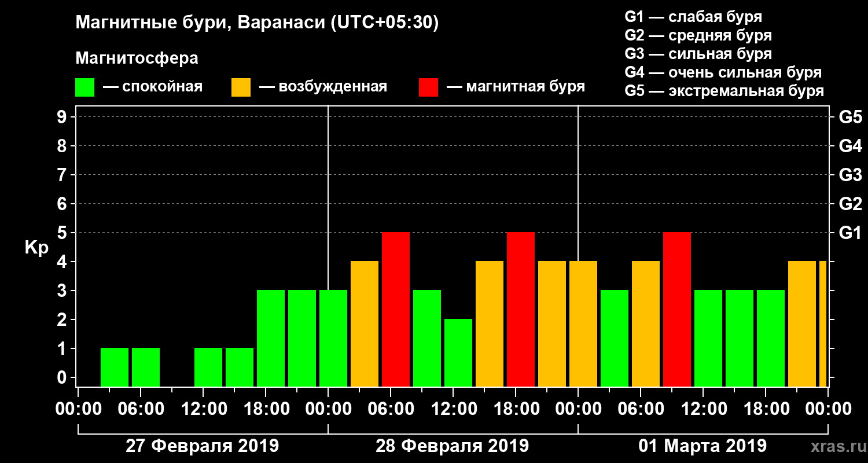Screen dimensions: 868x463
Task: Click the right-axis 'G5' level marker
Action: 850,117
